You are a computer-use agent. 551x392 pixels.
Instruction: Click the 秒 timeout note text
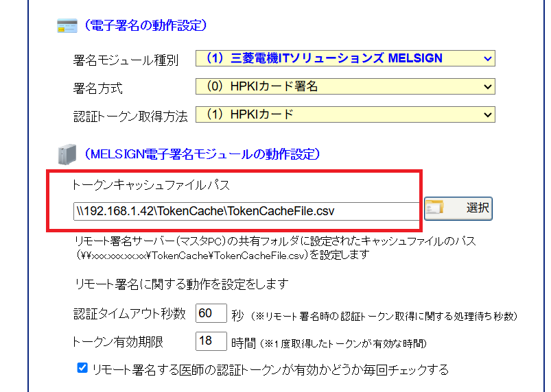[374, 316]
